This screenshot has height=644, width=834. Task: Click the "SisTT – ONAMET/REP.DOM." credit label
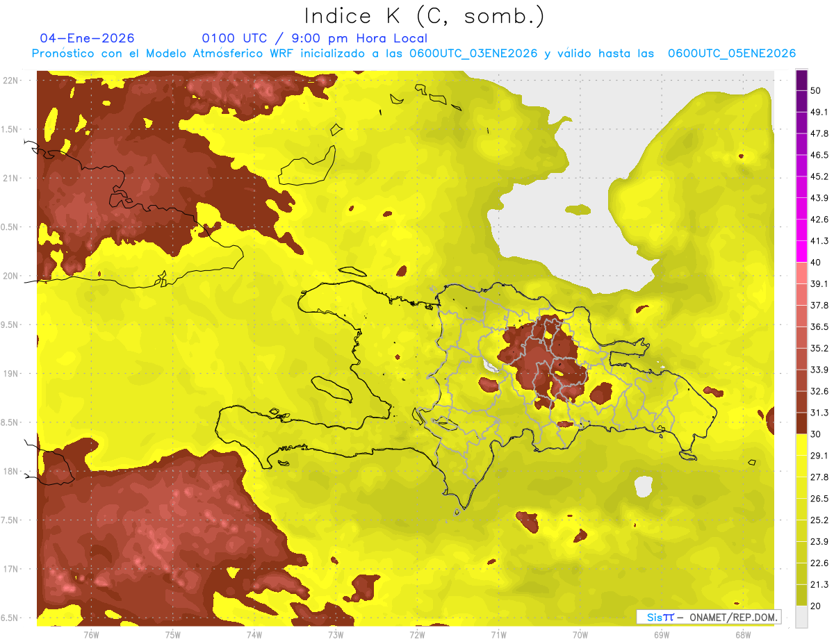click(x=709, y=617)
